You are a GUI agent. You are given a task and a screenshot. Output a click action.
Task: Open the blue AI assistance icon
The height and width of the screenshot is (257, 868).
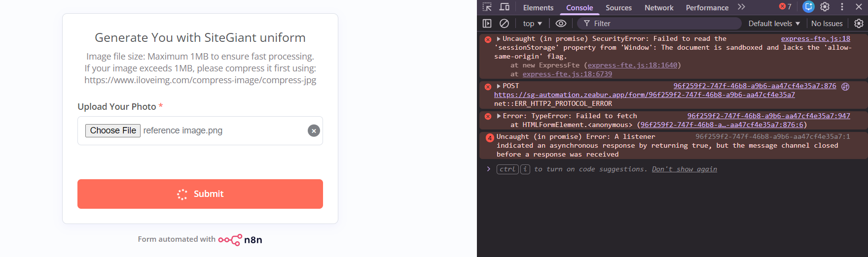(808, 7)
